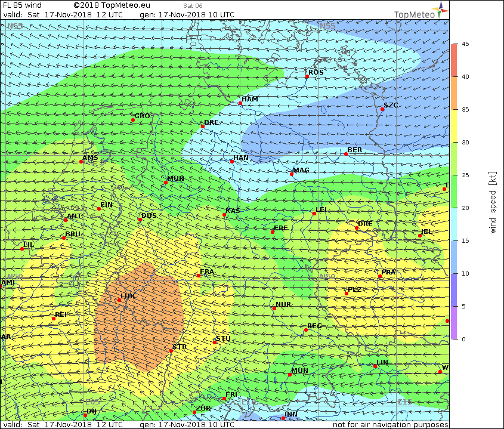Viewport: 504px width, 429px height.
Task: Select the Rostock (ROS) station marker
Action: 307,76
